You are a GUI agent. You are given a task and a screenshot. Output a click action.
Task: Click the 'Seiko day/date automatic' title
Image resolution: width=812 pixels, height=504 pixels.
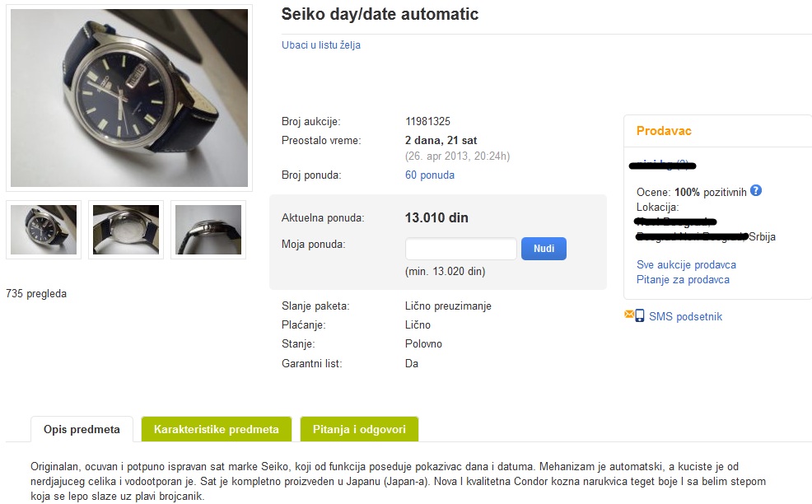(380, 15)
